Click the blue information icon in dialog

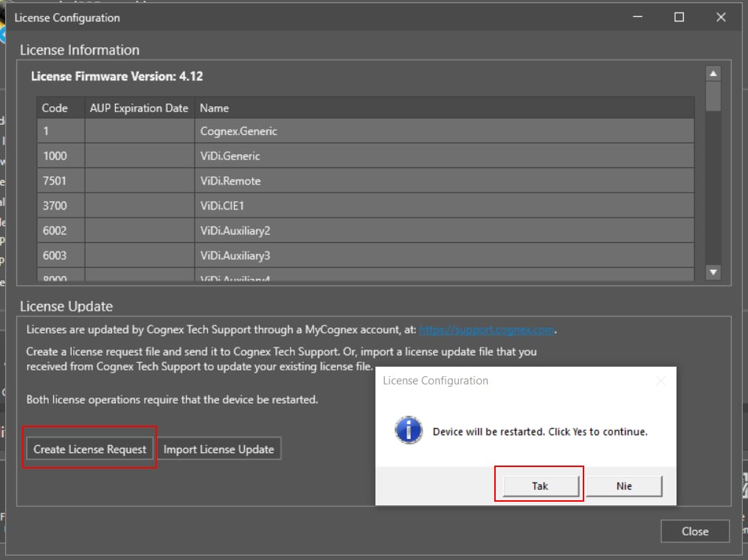click(x=409, y=430)
